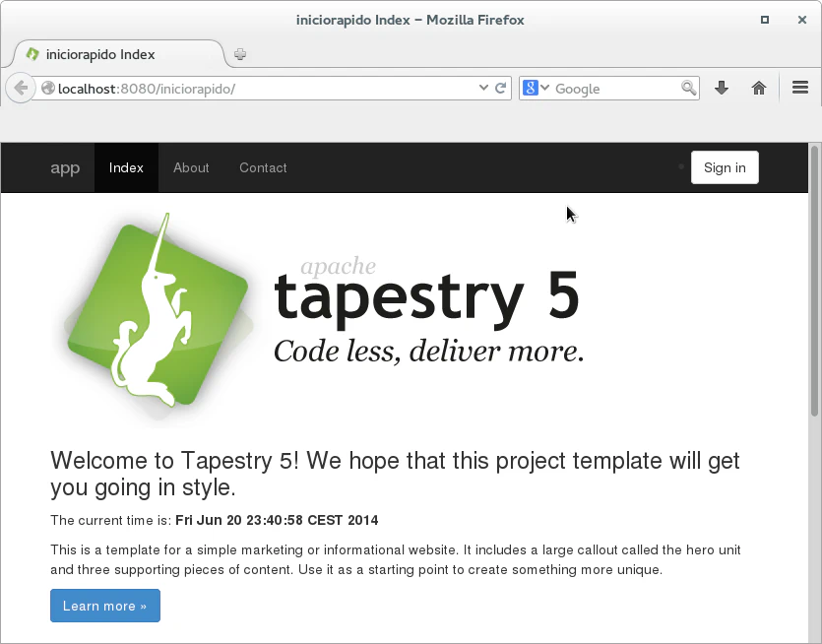Open the Google search engine dropdown
The height and width of the screenshot is (644, 822).
click(536, 89)
